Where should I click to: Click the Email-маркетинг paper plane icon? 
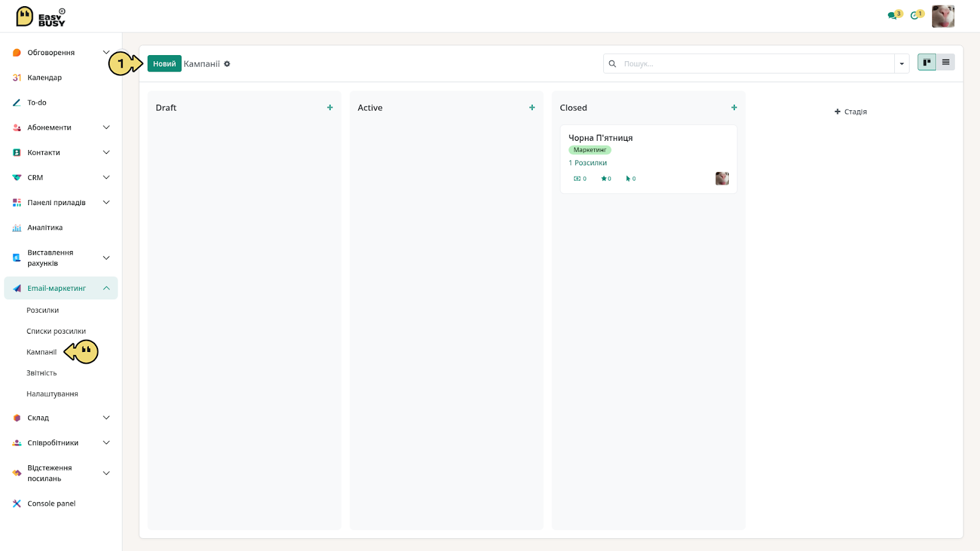tap(17, 288)
